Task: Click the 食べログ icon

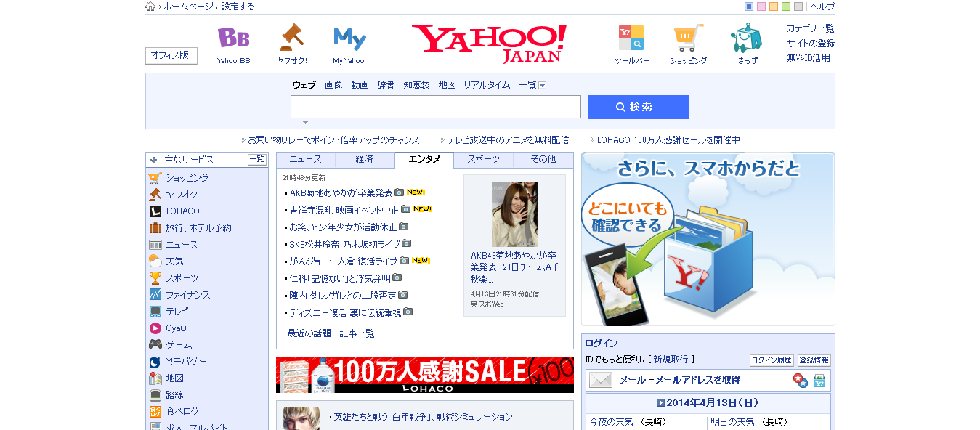Action: coord(155,412)
